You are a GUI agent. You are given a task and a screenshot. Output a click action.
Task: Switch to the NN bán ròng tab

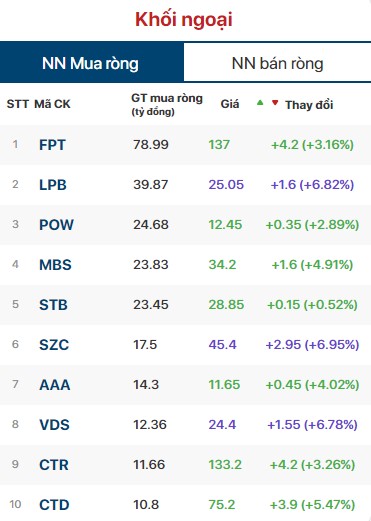(277, 62)
